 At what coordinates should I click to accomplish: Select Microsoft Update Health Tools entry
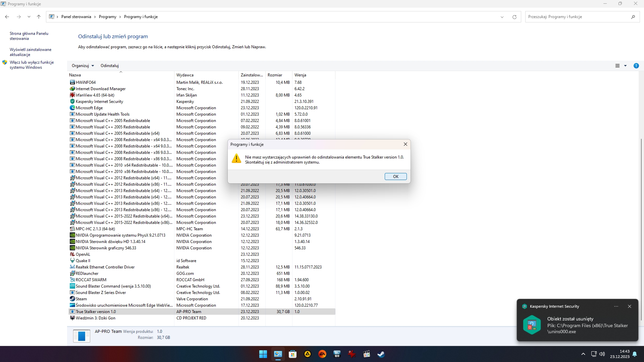tap(202, 114)
